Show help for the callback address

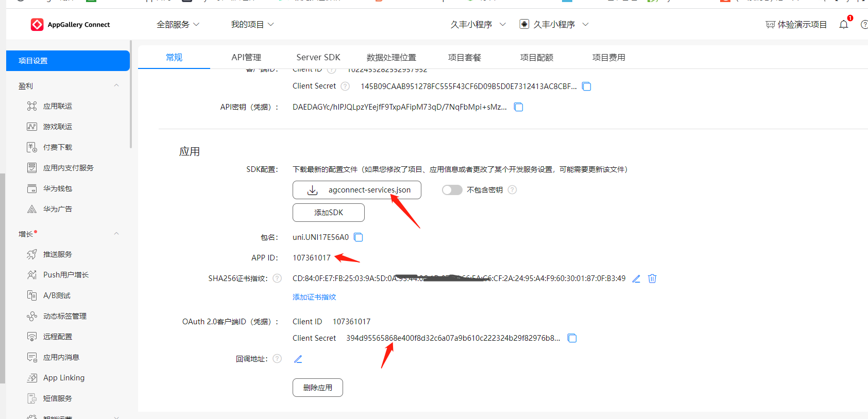(x=277, y=359)
